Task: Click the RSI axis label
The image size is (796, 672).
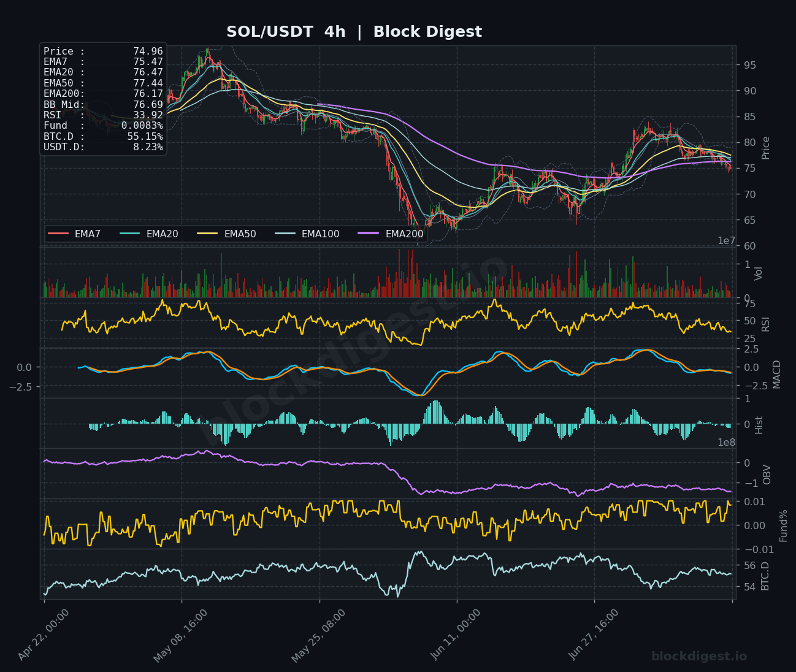Action: click(765, 324)
